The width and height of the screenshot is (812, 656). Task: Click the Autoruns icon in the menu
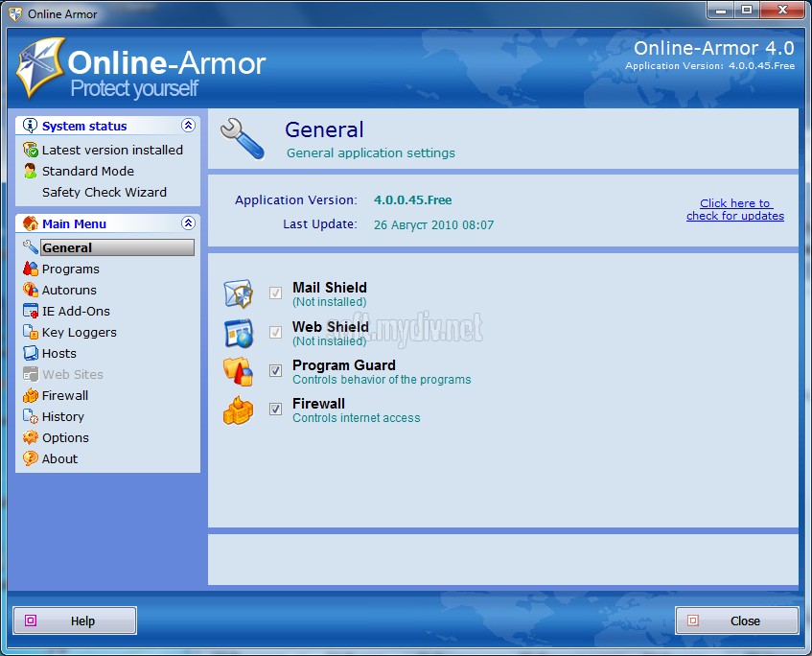31,290
